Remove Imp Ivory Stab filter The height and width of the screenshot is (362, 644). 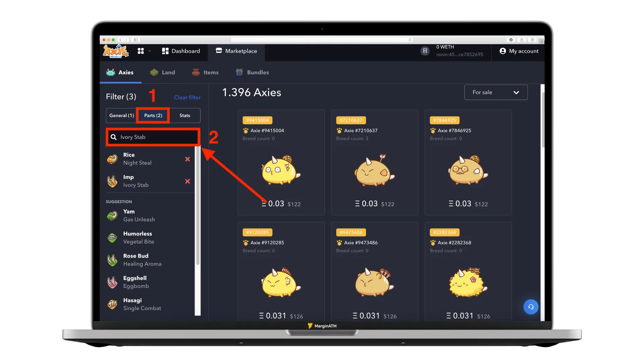click(187, 181)
